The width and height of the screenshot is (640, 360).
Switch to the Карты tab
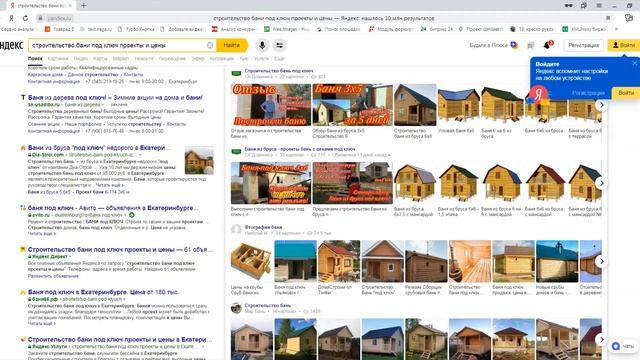click(100, 59)
